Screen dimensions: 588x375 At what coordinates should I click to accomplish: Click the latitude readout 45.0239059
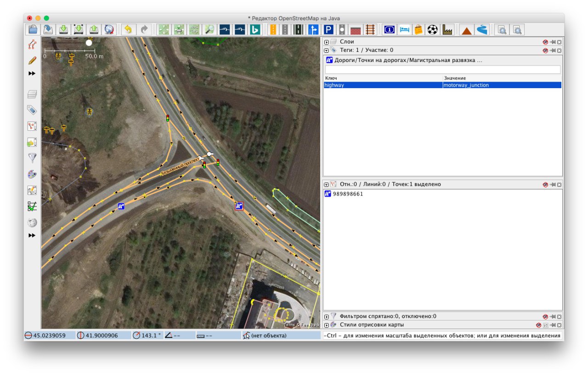pyautogui.click(x=49, y=336)
